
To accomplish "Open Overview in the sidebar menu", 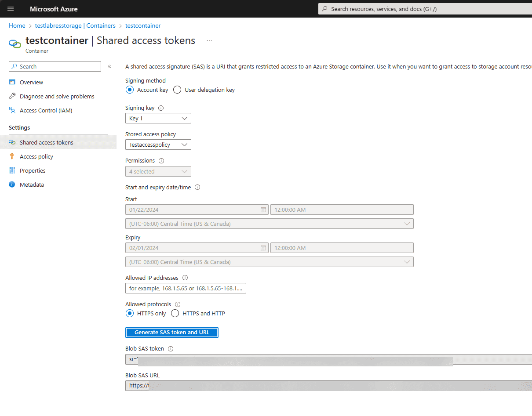I will point(31,82).
